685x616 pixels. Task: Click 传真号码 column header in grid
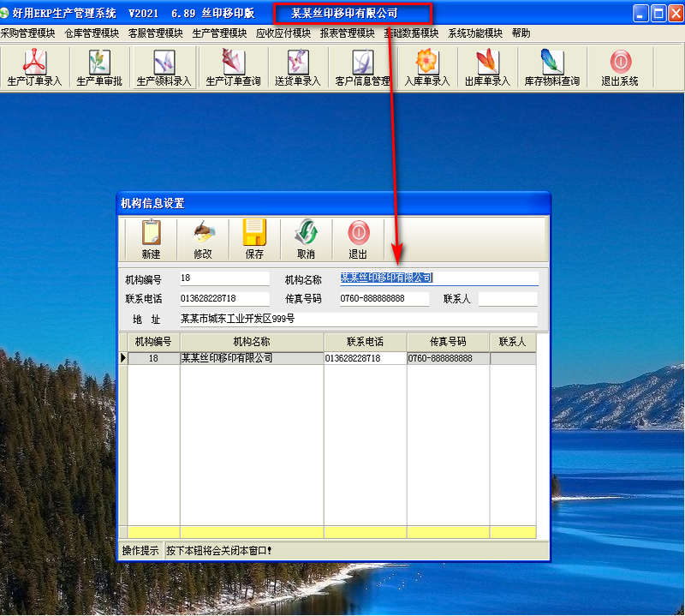(448, 342)
